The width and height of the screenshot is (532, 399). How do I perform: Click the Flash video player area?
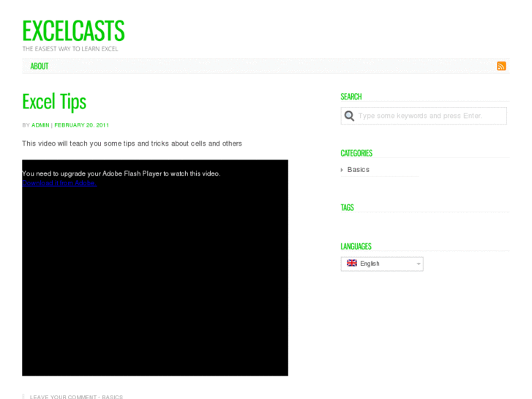155,267
